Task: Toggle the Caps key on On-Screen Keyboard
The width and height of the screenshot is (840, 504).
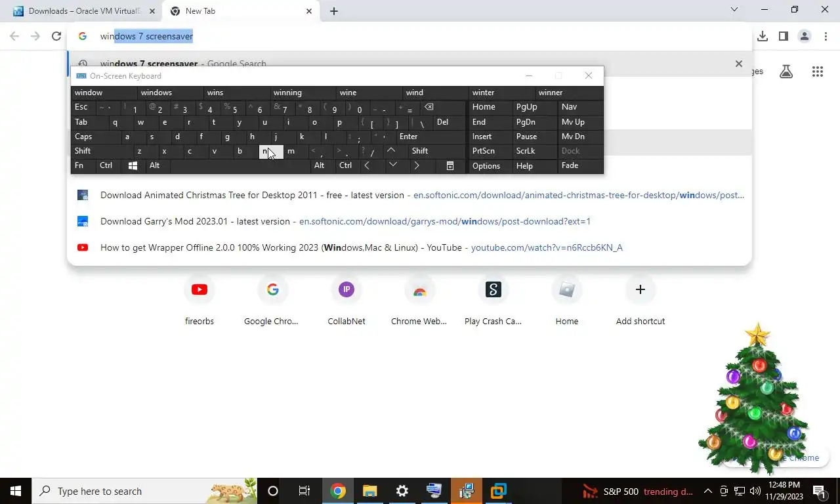Action: click(96, 136)
